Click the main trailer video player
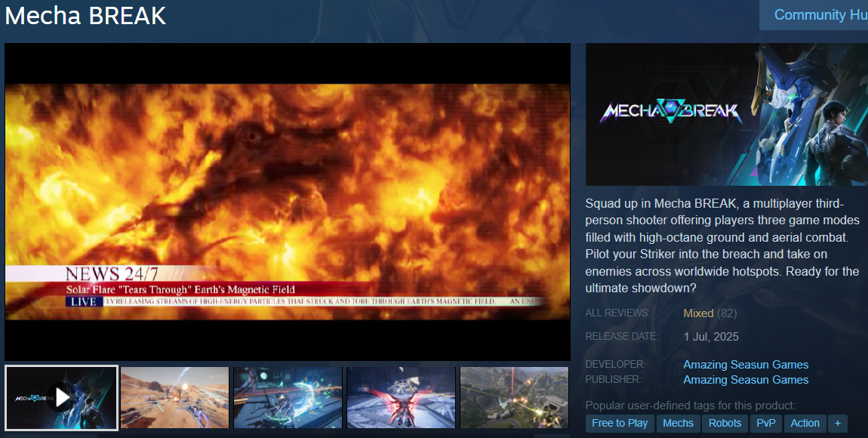 click(x=288, y=202)
